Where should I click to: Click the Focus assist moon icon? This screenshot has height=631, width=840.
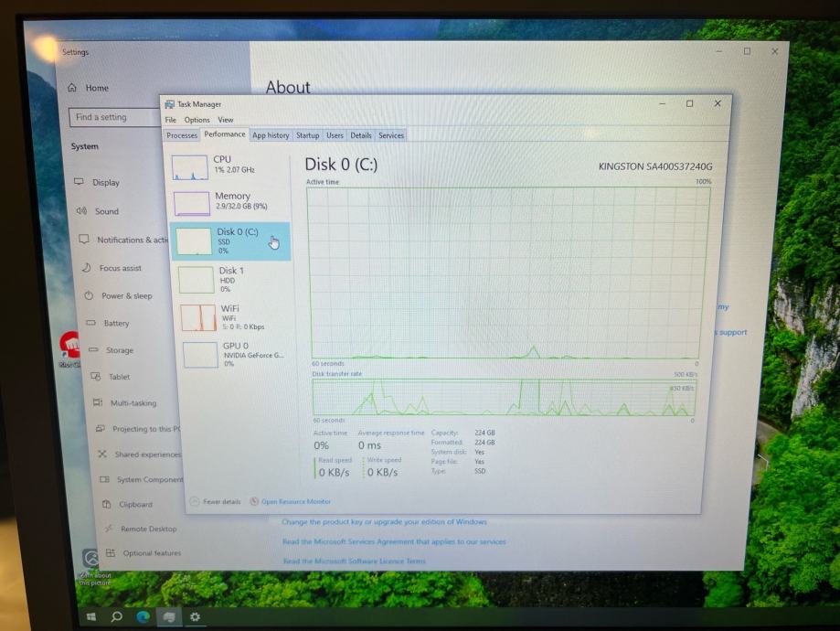[87, 267]
